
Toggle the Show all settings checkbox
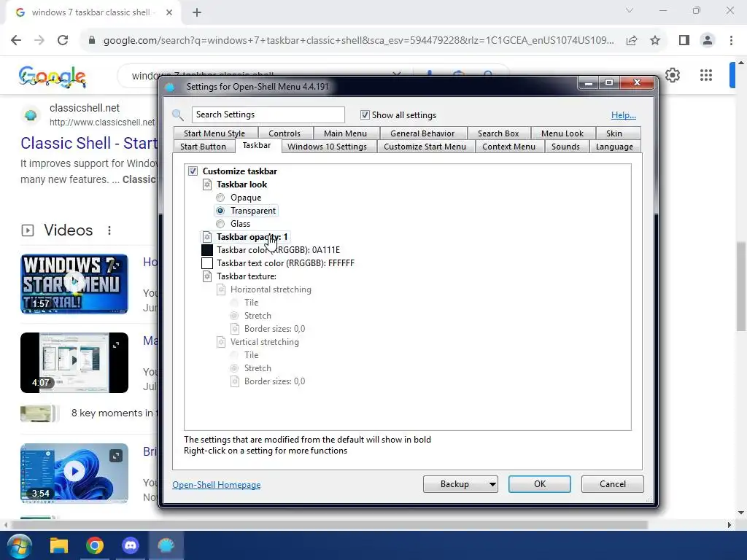pos(365,114)
